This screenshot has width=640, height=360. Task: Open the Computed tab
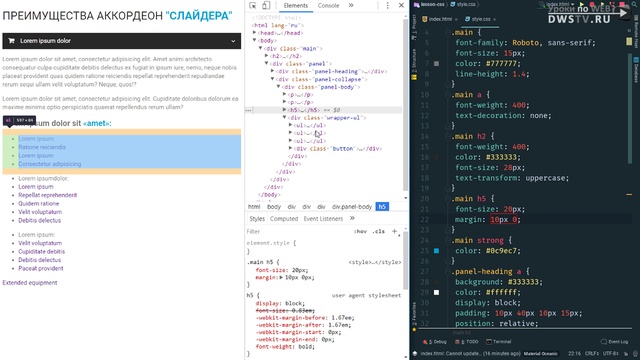(x=284, y=219)
